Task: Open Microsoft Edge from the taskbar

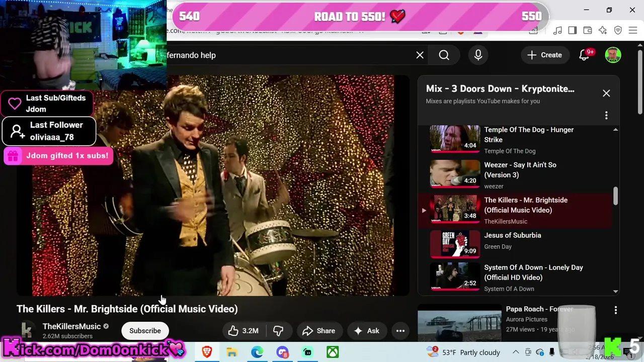Action: 257,352
